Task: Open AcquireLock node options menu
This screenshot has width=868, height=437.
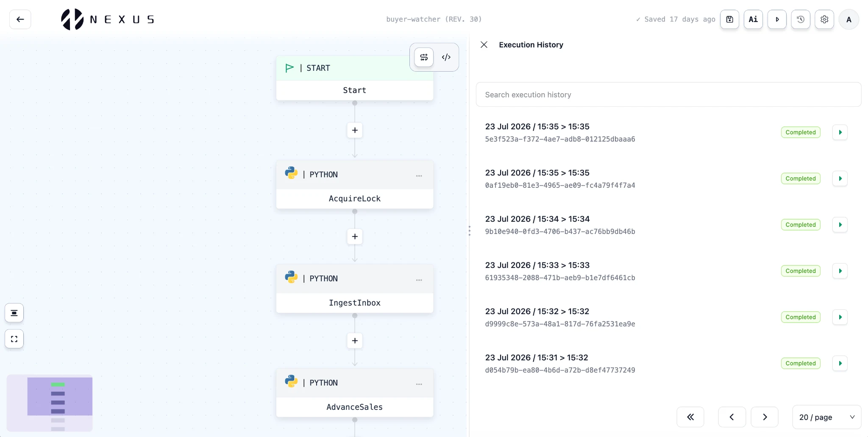Action: [419, 175]
